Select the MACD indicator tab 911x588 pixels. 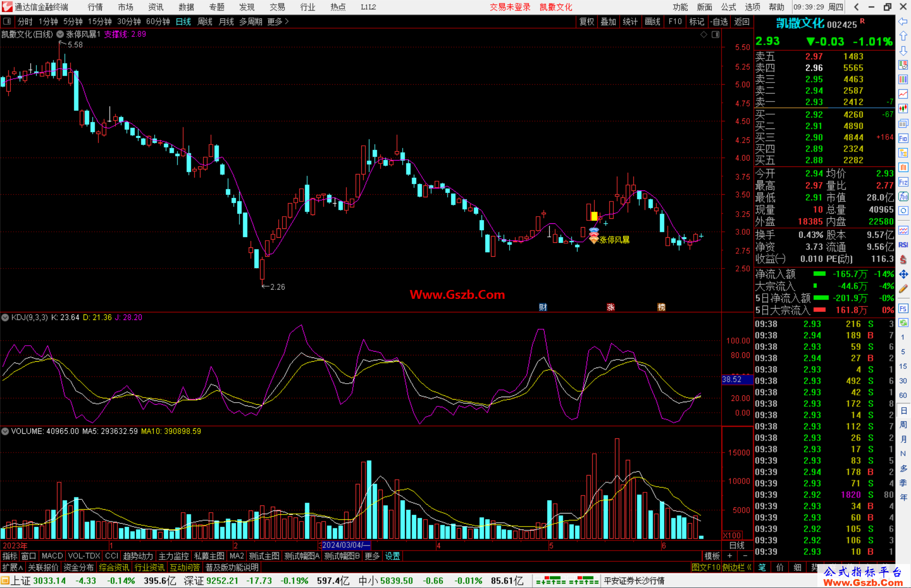point(52,556)
